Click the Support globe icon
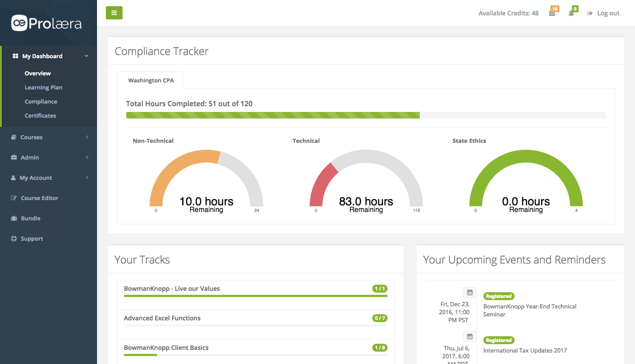 pyautogui.click(x=14, y=238)
